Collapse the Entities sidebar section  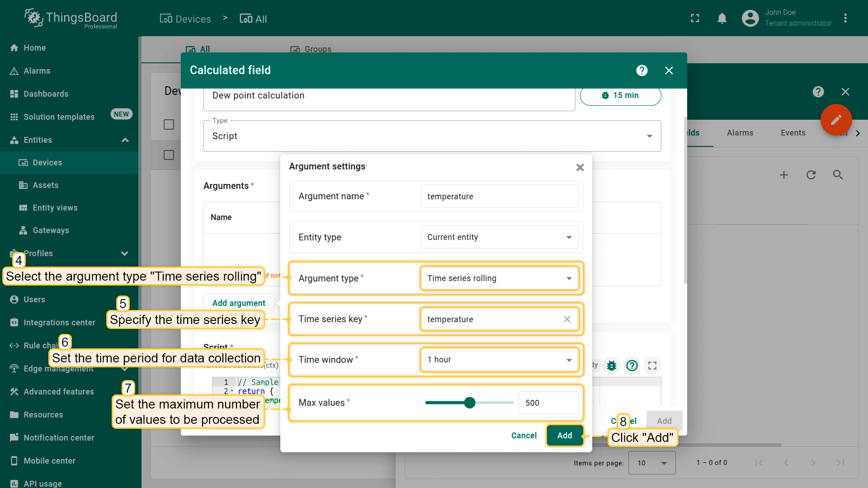point(125,140)
